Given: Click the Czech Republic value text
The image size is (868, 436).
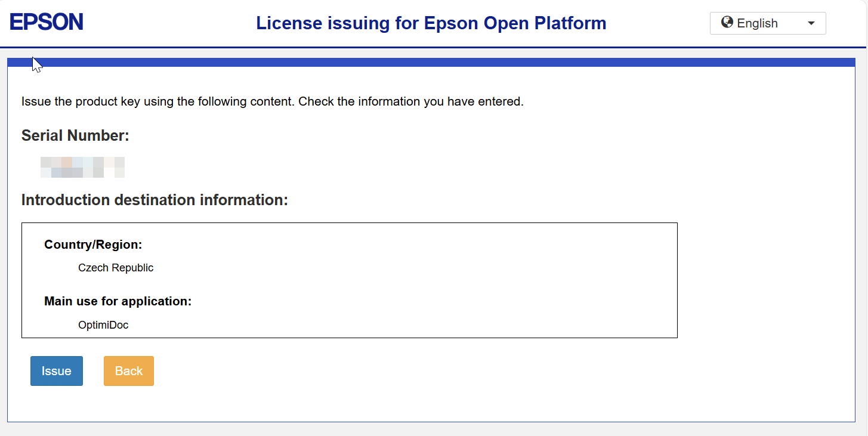Looking at the screenshot, I should [116, 268].
